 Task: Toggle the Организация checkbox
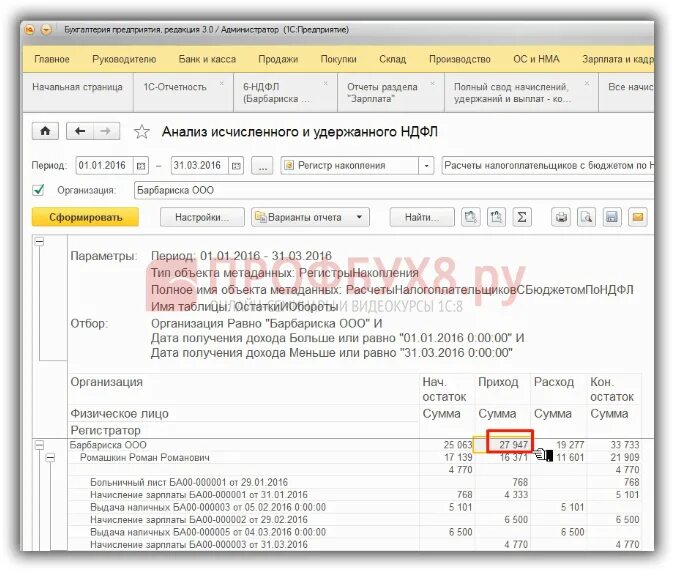pyautogui.click(x=38, y=190)
